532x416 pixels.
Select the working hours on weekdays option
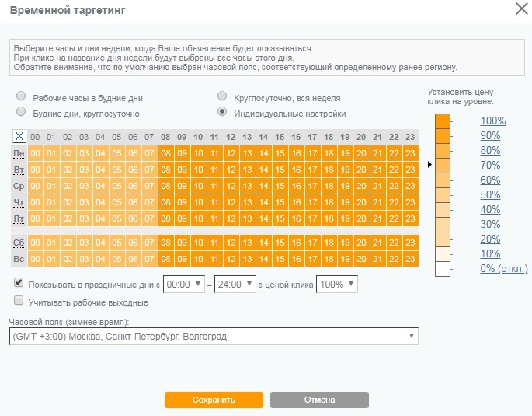(x=22, y=99)
